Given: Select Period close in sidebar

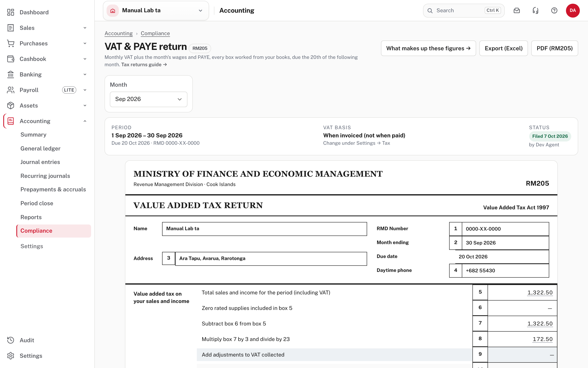Looking at the screenshot, I should click(37, 203).
